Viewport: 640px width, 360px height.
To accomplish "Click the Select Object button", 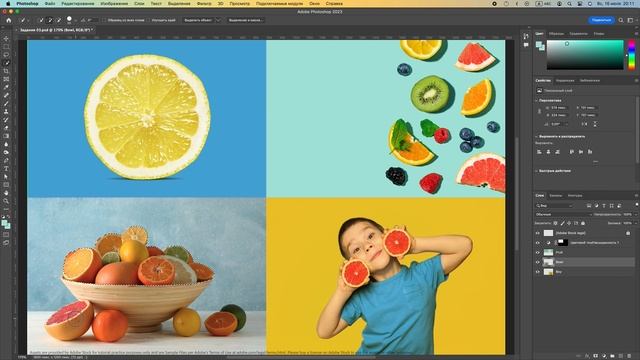I will pos(198,20).
